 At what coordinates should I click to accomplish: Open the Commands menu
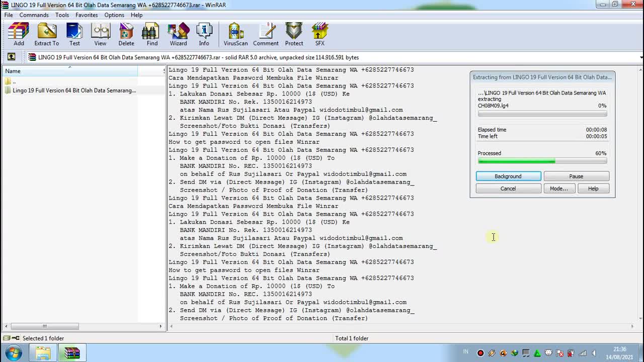click(x=34, y=15)
